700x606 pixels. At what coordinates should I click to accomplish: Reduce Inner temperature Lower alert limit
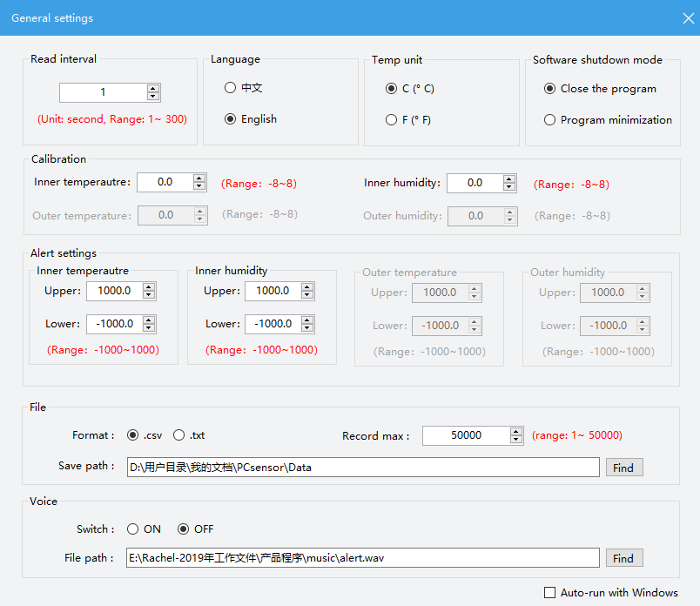149,328
